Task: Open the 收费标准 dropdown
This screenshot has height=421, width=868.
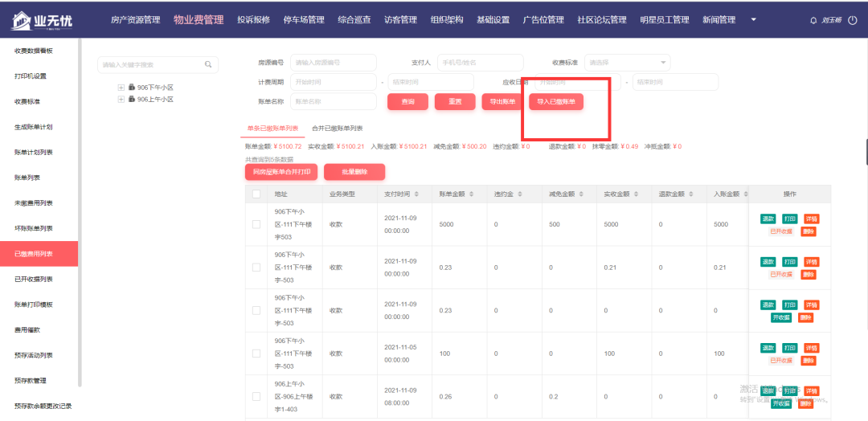Action: click(627, 63)
